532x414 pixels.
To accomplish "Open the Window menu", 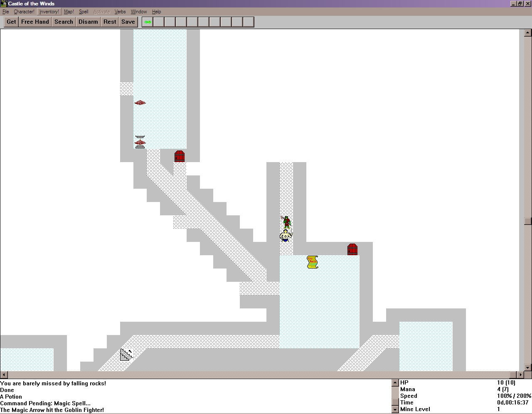I will tap(139, 12).
